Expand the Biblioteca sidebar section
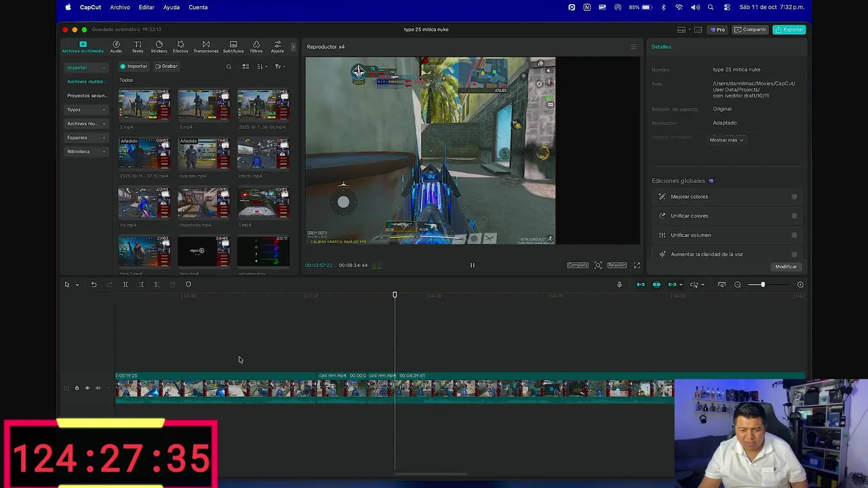Screen dimensions: 868x488 (x=86, y=151)
